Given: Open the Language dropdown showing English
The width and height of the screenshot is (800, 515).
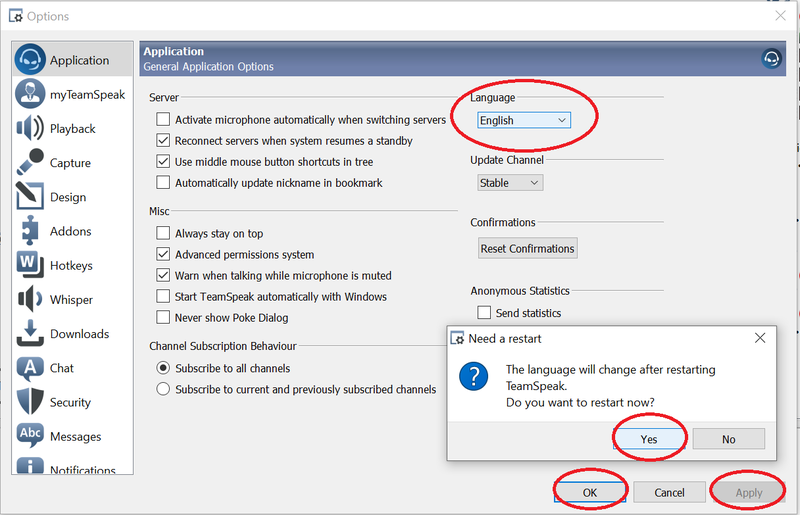Looking at the screenshot, I should [524, 120].
